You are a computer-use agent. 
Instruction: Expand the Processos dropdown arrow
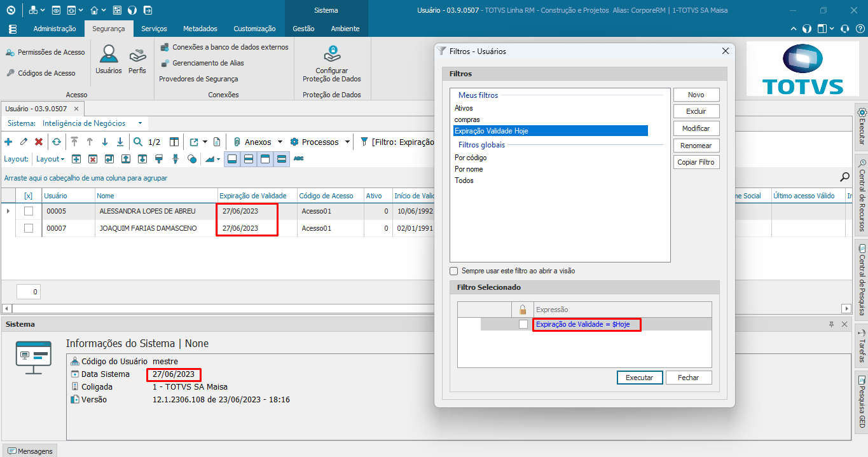(347, 142)
